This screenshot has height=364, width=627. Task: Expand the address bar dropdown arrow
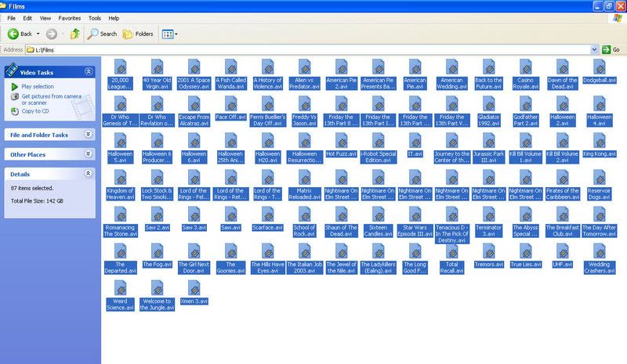(x=594, y=49)
